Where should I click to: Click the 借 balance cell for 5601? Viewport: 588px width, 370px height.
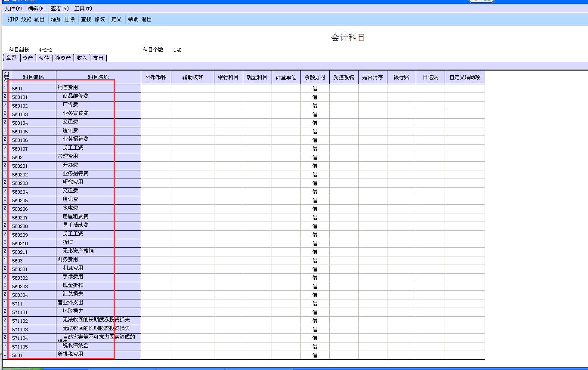[x=315, y=89]
